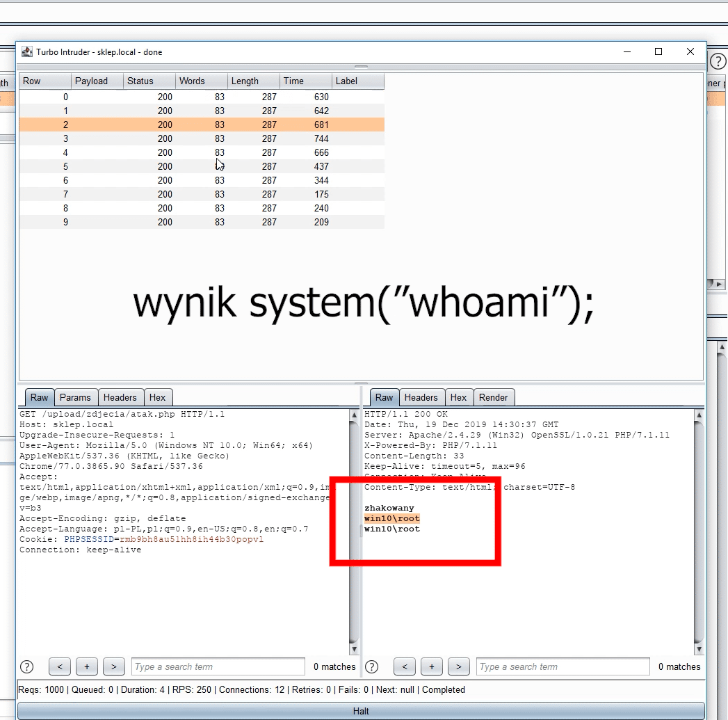Image resolution: width=728 pixels, height=720 pixels.
Task: Click the 'HTTP/1.1 200 OK' response status line
Action: 406,414
